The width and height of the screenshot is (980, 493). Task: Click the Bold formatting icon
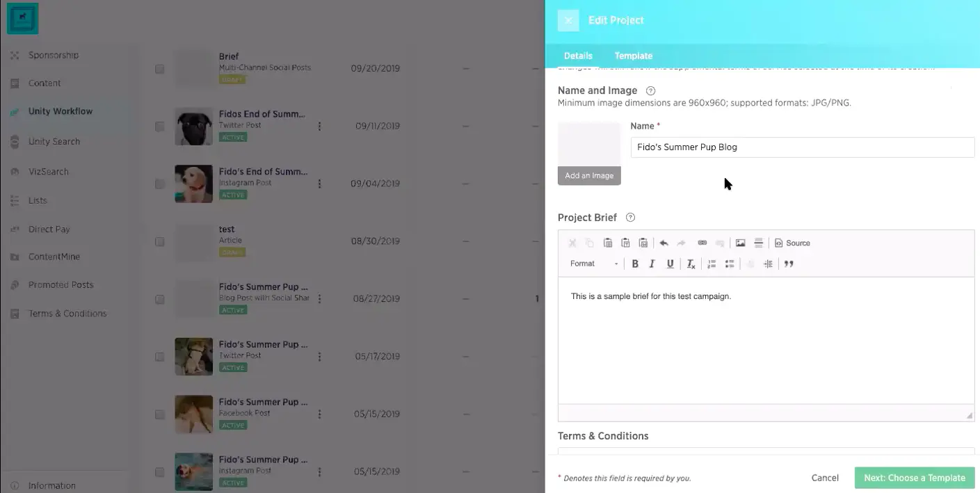(635, 264)
